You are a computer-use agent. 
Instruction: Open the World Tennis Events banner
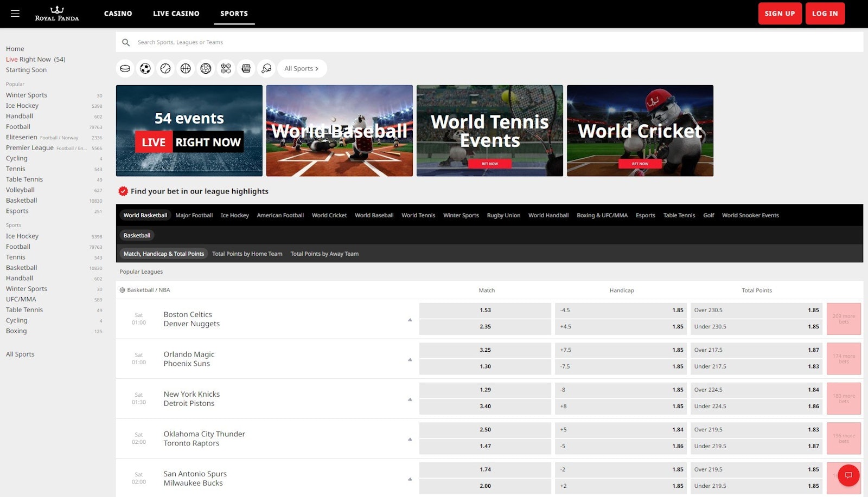[489, 131]
